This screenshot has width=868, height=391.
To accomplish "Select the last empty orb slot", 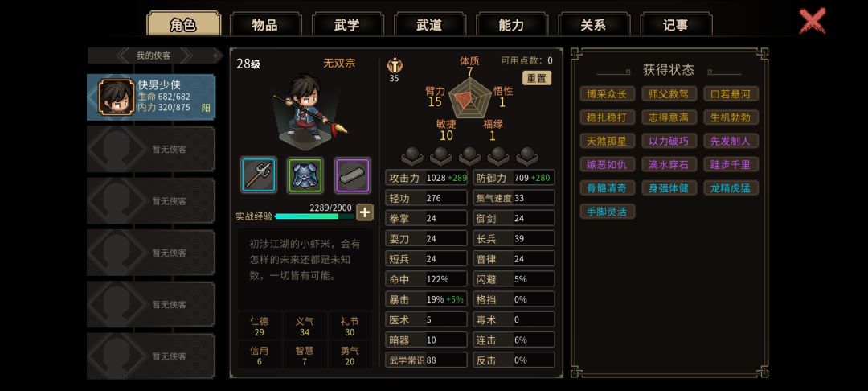I will point(527,155).
